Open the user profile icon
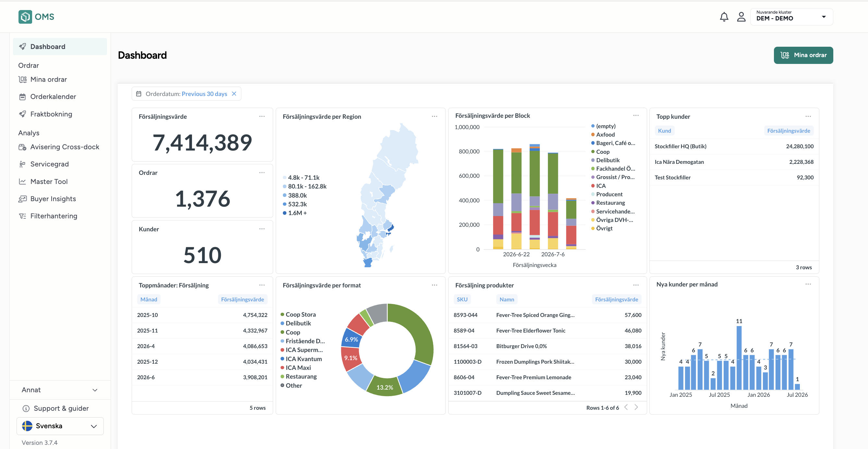This screenshot has width=868, height=449. coord(741,17)
